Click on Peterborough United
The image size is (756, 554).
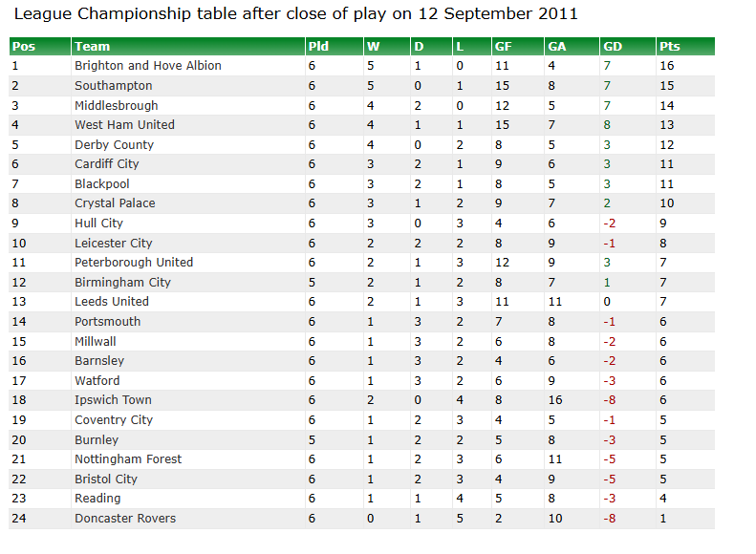click(x=134, y=263)
